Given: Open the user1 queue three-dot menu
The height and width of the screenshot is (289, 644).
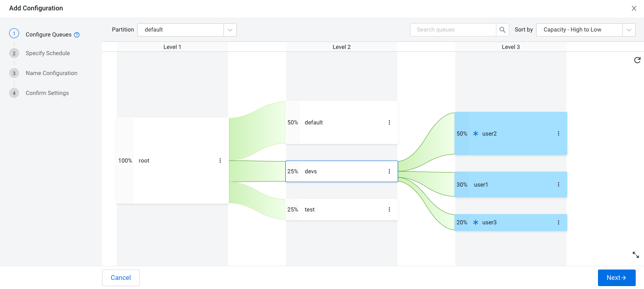Looking at the screenshot, I should (559, 185).
